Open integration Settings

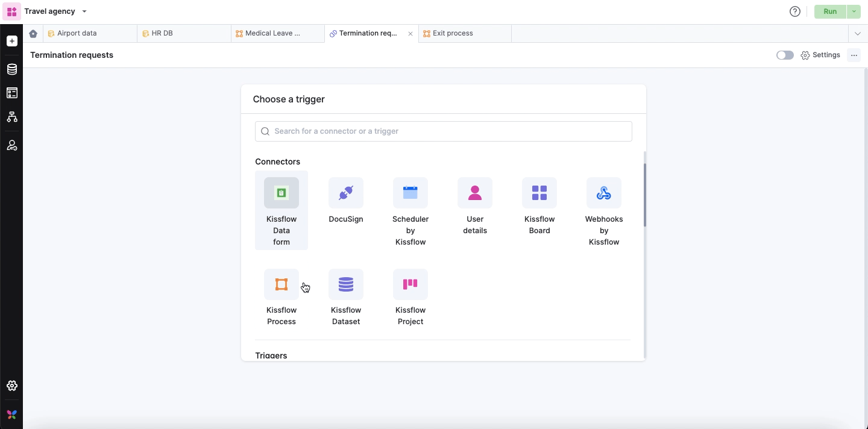(820, 55)
